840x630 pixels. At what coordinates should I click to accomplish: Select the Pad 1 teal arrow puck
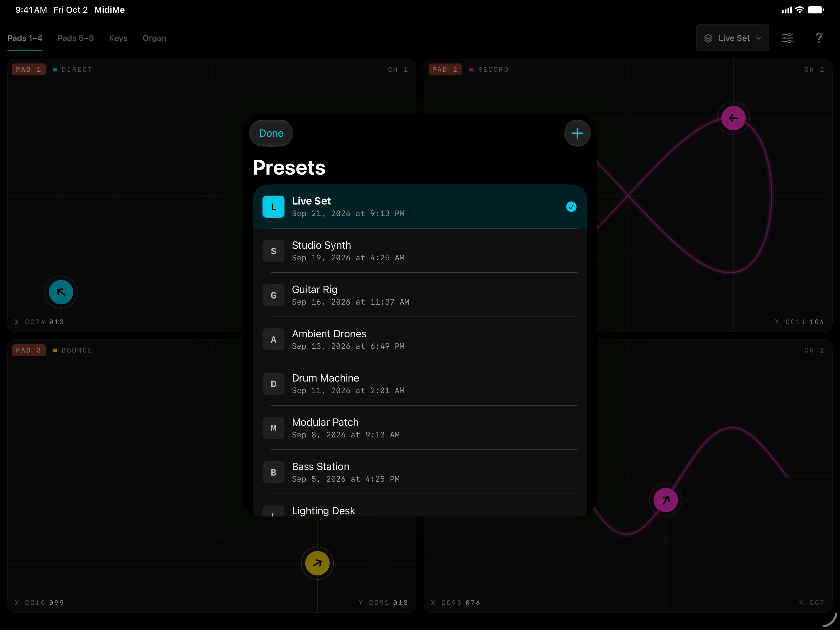click(61, 292)
